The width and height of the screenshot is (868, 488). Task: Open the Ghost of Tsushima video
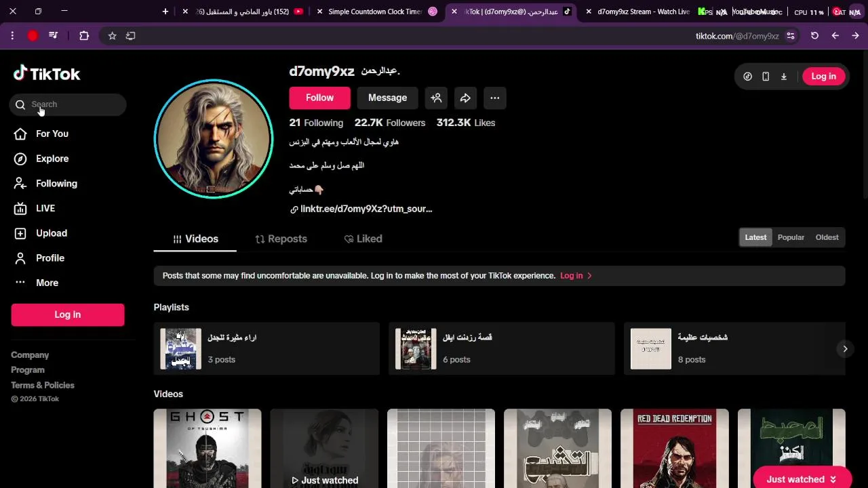[208, 448]
